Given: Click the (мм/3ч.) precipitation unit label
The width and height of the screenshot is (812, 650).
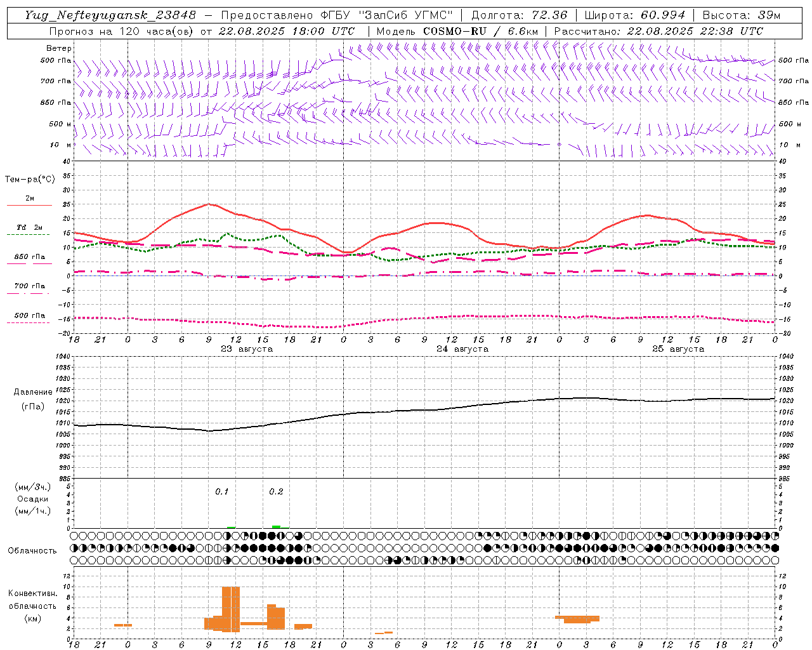Looking at the screenshot, I should [32, 487].
